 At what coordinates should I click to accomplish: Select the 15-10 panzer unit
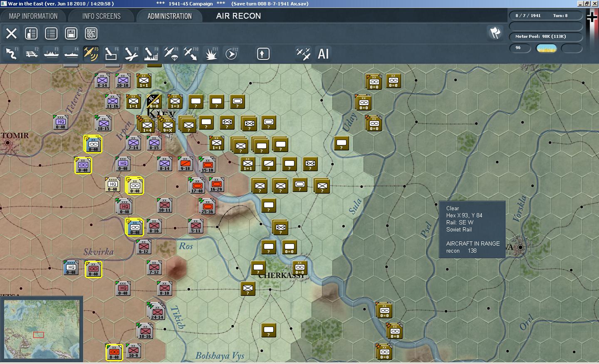(207, 165)
